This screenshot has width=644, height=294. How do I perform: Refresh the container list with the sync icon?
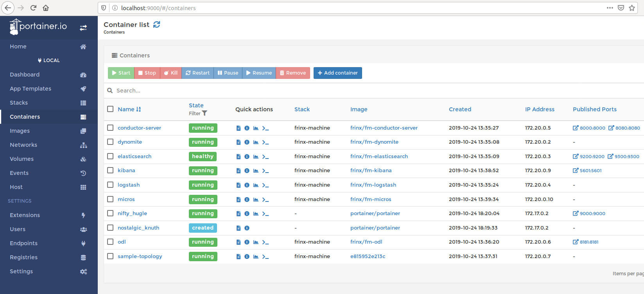pos(157,25)
